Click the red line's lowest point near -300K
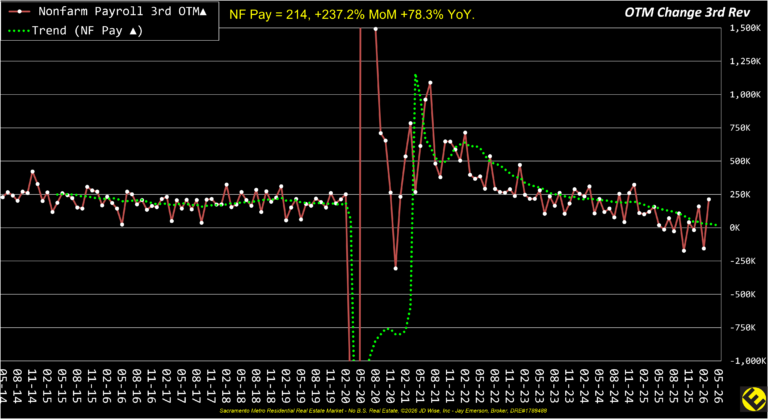Screen dimensions: 768x419 click(395, 269)
